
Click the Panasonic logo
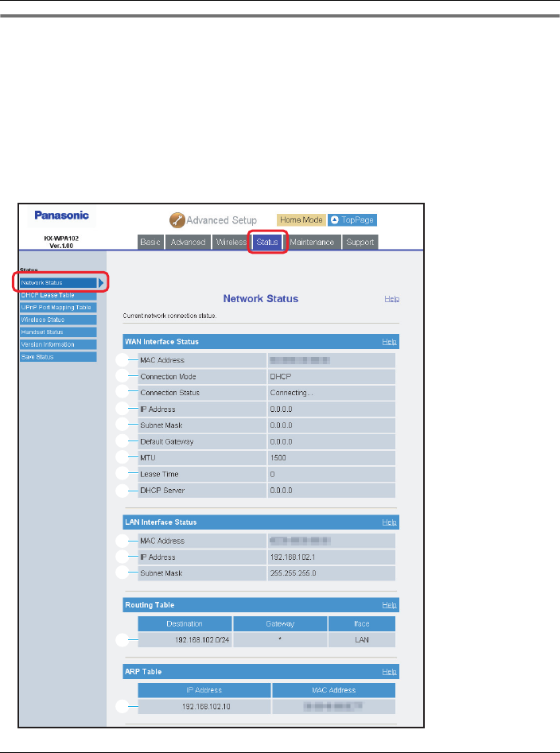coord(61,215)
